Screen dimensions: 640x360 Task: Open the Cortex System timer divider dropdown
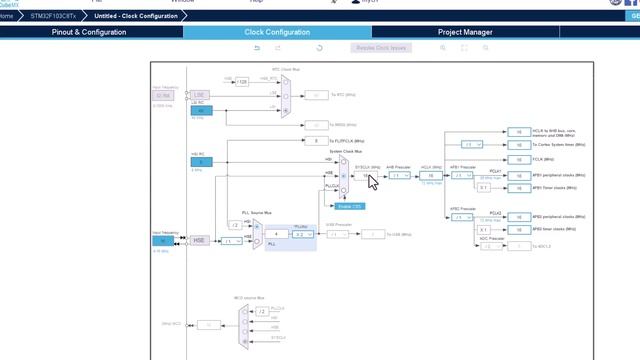tap(472, 144)
